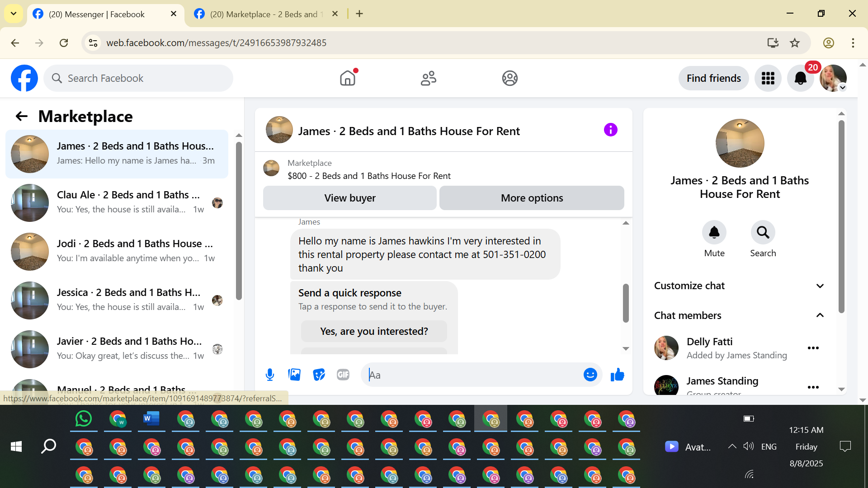Open the Facebook menu grid icon
Viewport: 868px width, 488px height.
(768, 78)
